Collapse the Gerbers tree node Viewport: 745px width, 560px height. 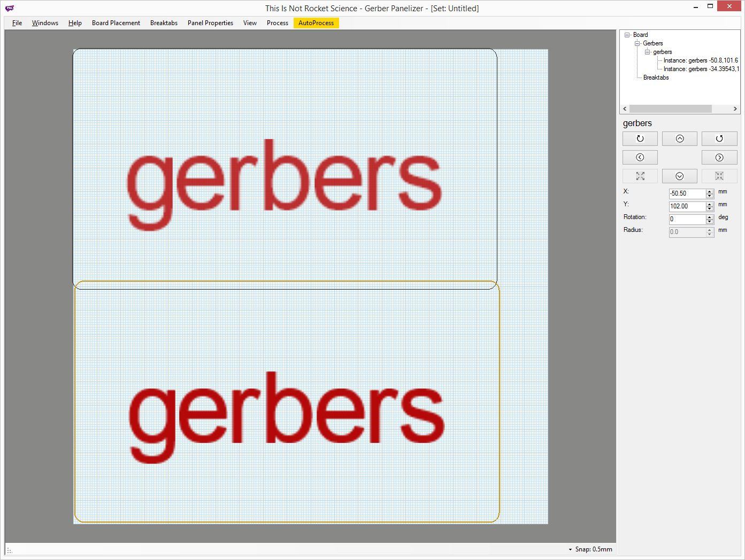[x=638, y=43]
